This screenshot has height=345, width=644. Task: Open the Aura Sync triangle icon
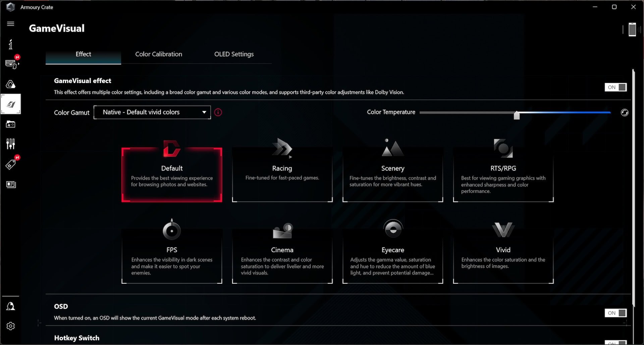[x=10, y=84]
